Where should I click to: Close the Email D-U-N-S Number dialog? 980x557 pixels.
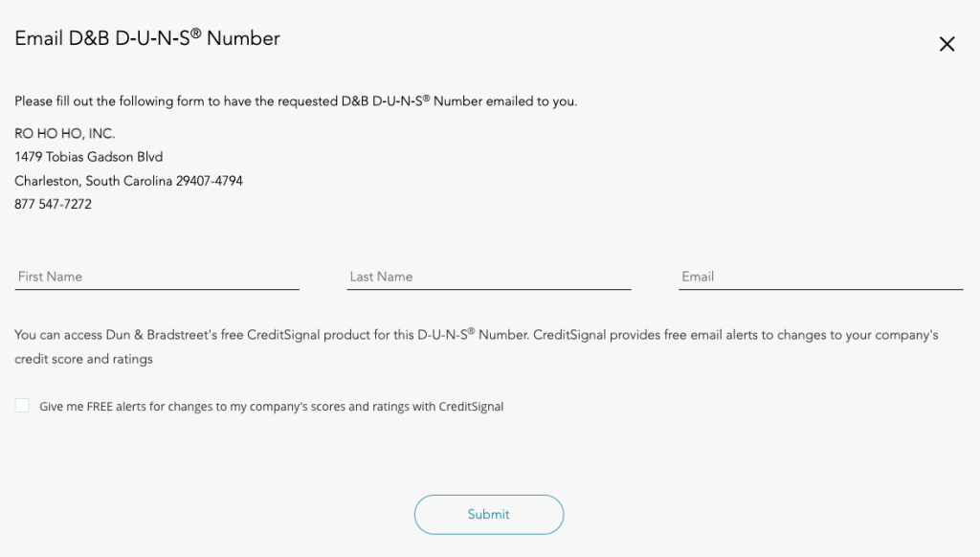[947, 44]
